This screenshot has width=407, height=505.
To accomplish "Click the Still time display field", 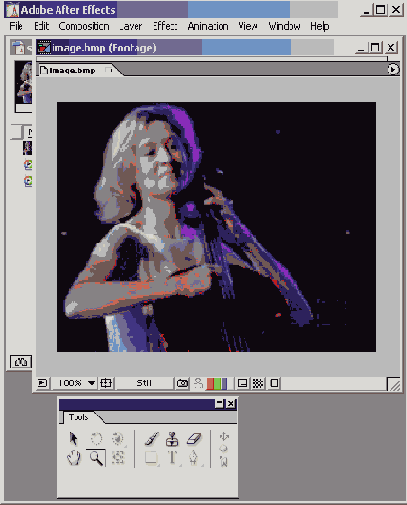I will (x=144, y=383).
